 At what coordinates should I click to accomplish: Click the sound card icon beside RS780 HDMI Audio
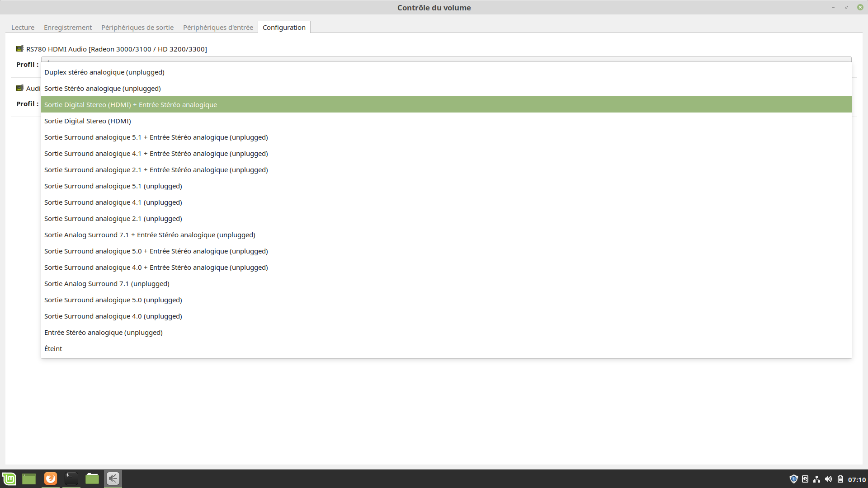20,49
